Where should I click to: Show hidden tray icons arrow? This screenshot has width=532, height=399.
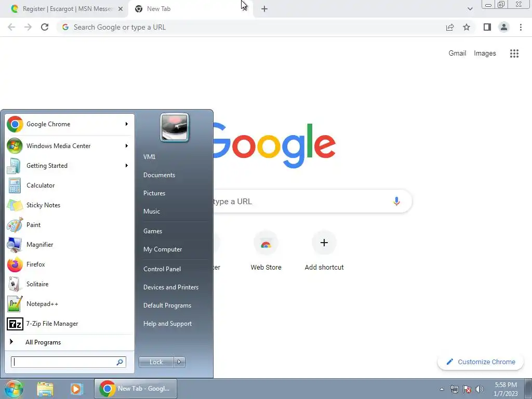coord(442,389)
